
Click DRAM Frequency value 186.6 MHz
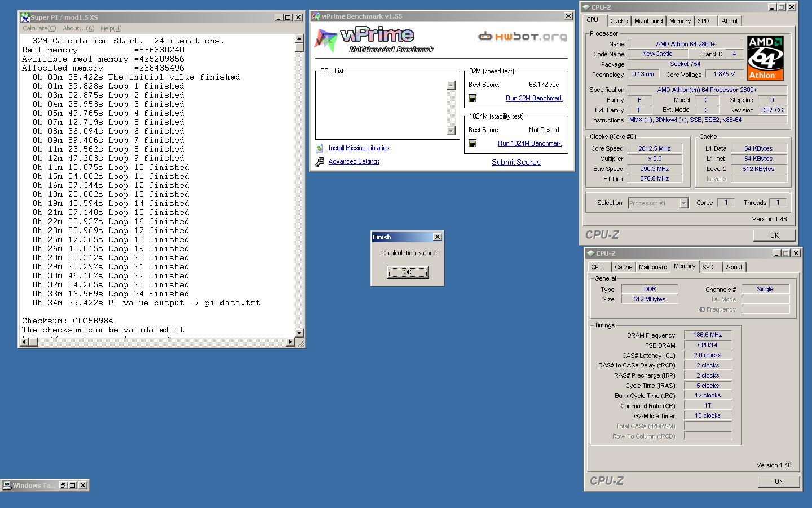[708, 335]
